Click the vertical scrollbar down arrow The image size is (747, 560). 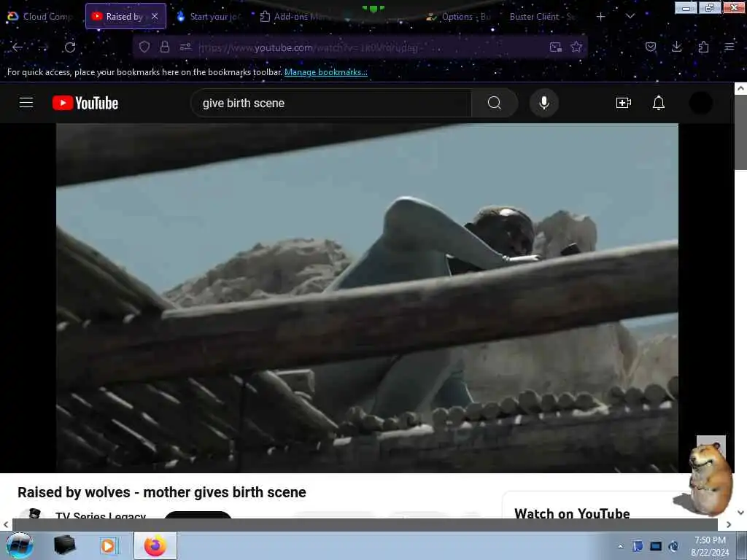740,513
